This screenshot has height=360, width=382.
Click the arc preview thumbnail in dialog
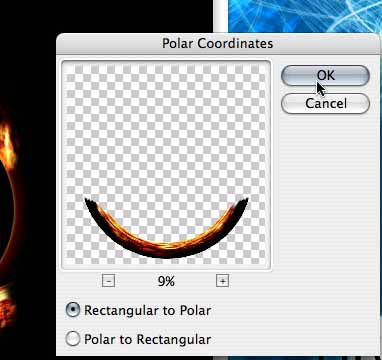pos(166,165)
